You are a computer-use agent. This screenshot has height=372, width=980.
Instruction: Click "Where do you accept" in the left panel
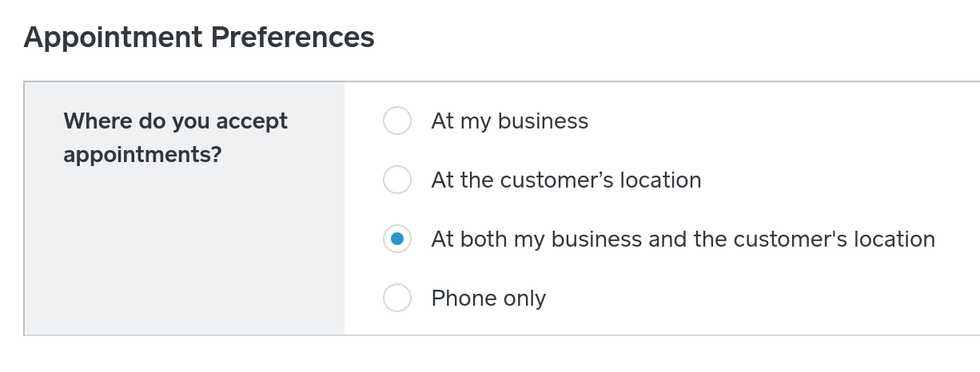click(175, 121)
